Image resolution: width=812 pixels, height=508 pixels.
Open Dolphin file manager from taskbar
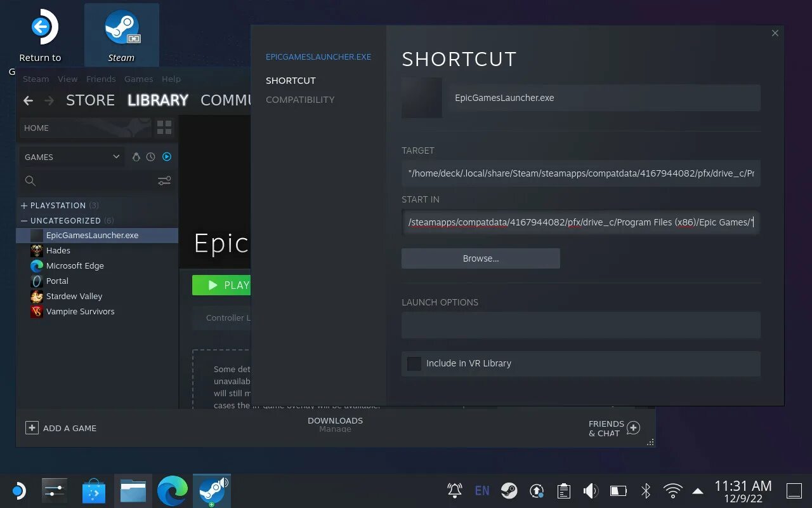[x=133, y=491]
